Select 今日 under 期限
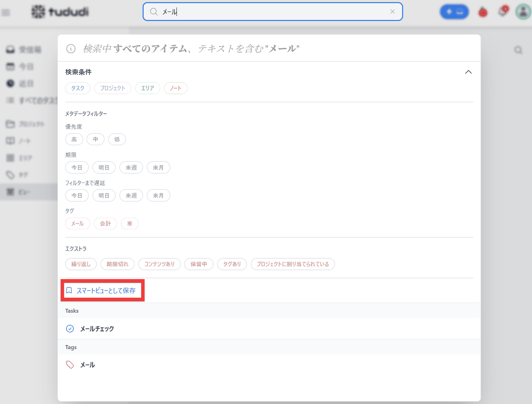 (77, 167)
